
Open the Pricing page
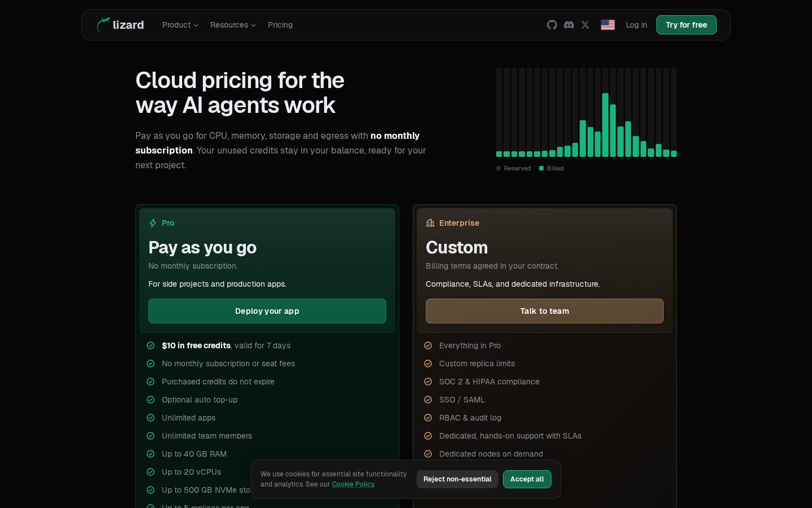(280, 25)
